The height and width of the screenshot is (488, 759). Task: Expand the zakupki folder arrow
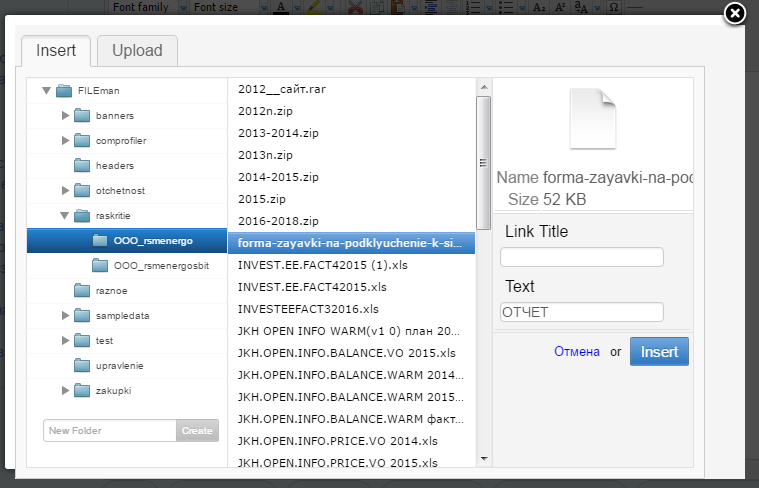(x=65, y=390)
